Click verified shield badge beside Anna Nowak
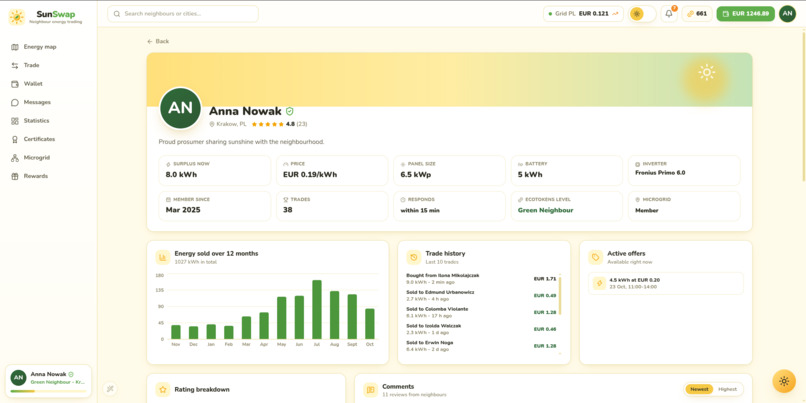Viewport: 806px width, 403px height. pyautogui.click(x=290, y=111)
